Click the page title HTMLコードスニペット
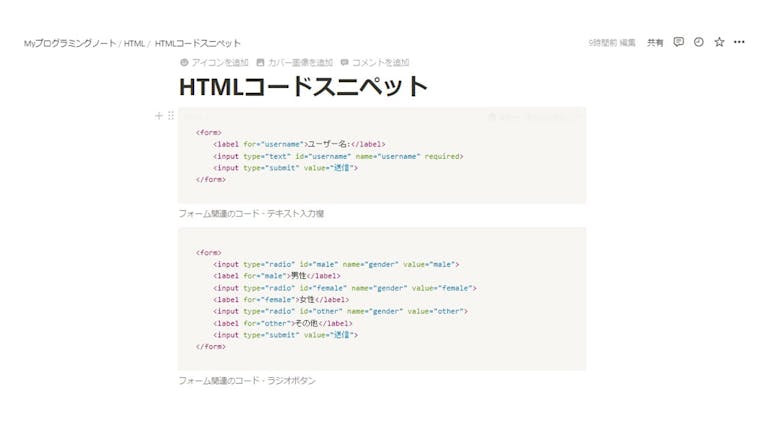 (x=303, y=86)
